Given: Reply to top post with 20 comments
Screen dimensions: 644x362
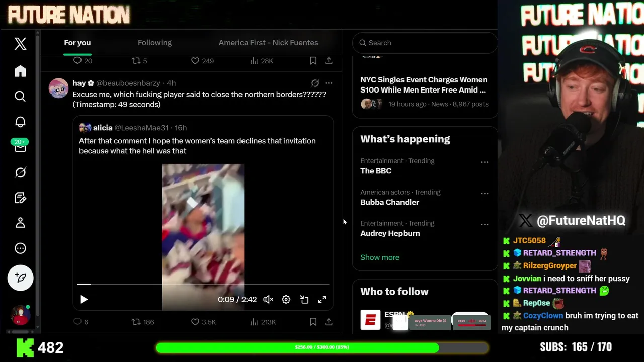Looking at the screenshot, I should 83,61.
